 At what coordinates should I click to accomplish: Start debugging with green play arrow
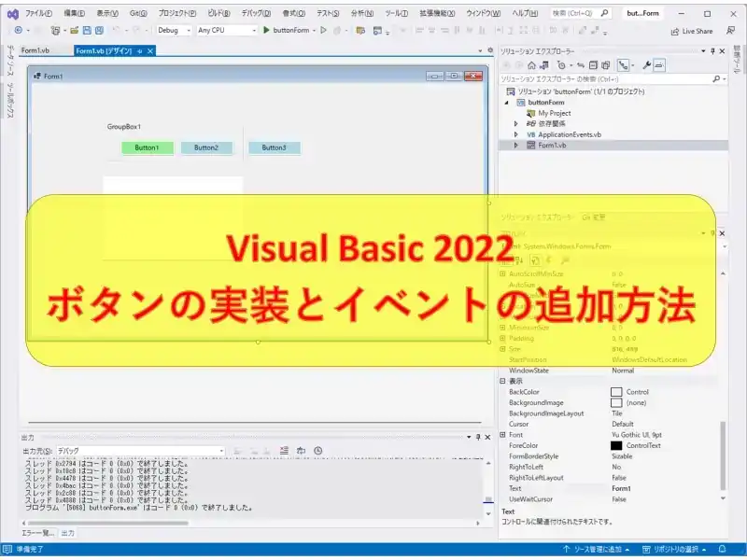click(266, 30)
